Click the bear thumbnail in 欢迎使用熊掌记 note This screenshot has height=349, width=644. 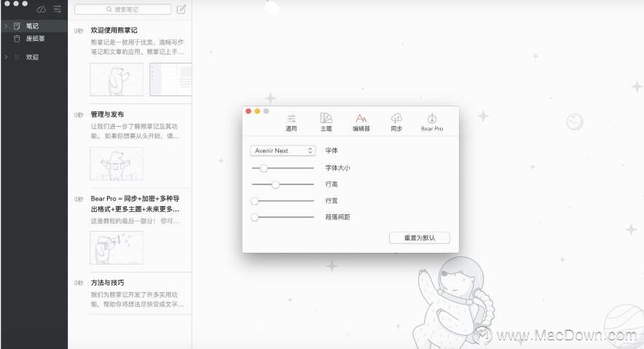click(117, 79)
